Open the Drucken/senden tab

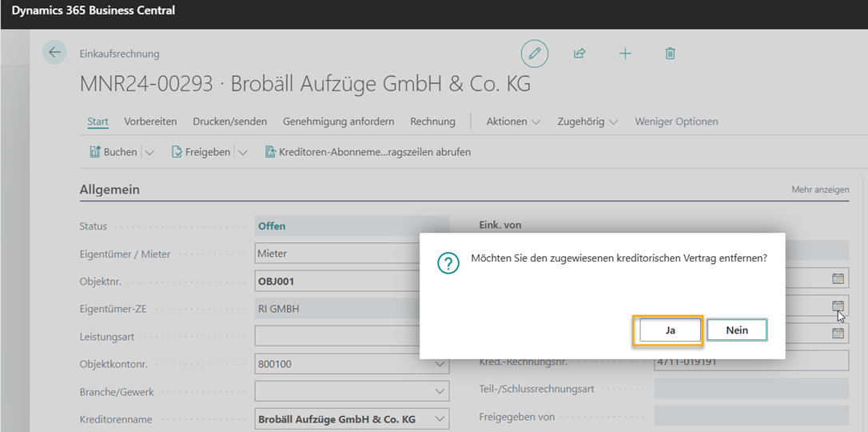pos(229,122)
